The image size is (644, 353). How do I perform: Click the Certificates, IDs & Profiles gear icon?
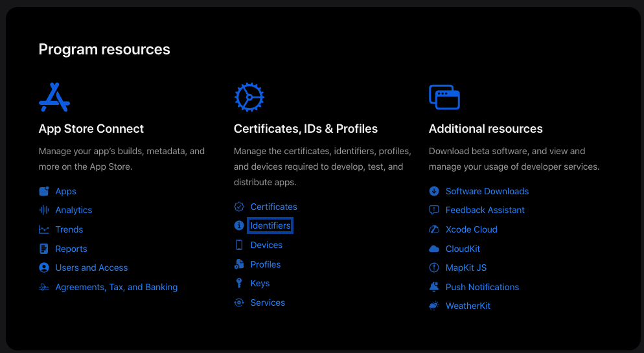[249, 97]
